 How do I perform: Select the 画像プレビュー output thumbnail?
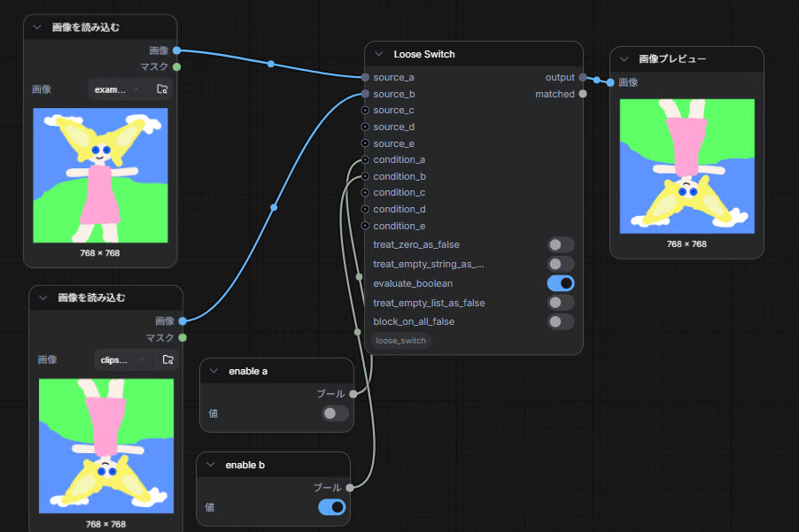(687, 166)
